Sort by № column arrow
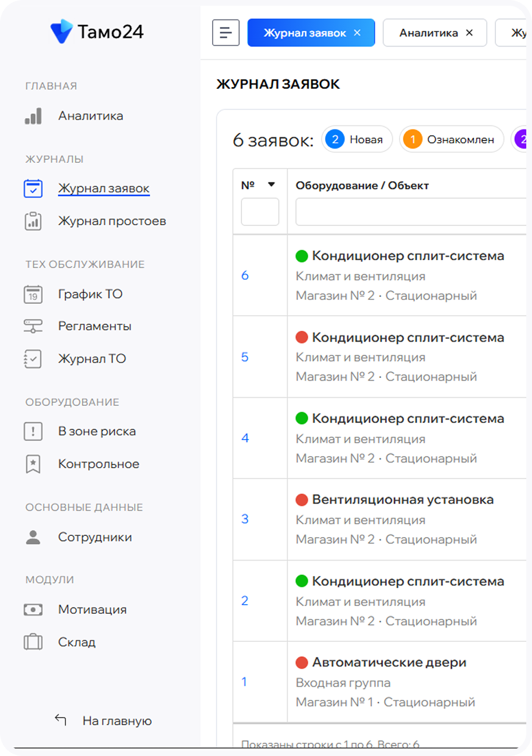 pos(272,185)
